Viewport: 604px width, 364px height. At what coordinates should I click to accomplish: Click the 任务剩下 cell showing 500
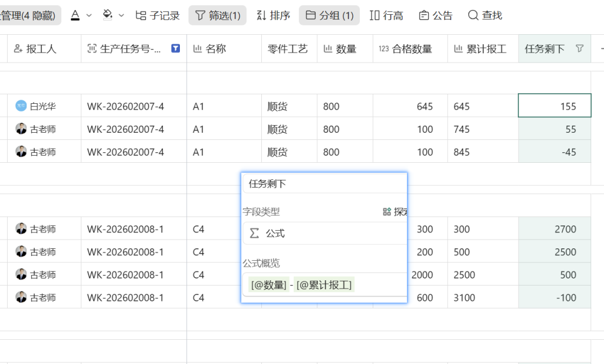coord(554,275)
